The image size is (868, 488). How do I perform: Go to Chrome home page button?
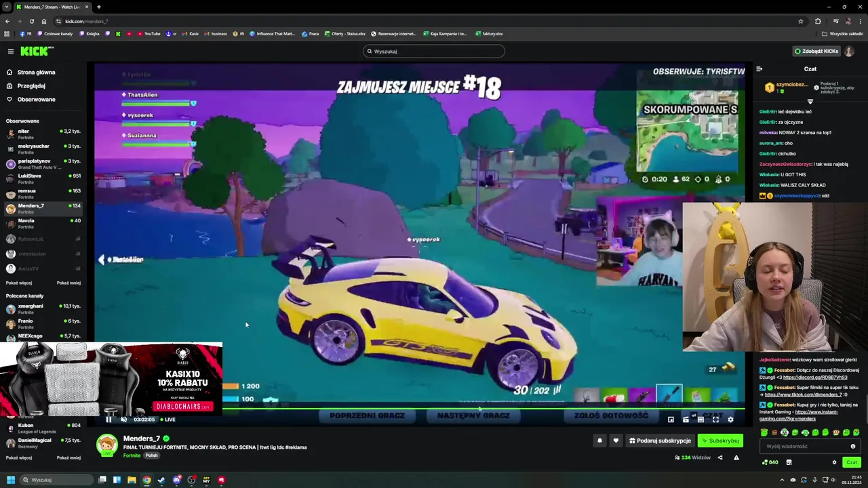point(44,21)
